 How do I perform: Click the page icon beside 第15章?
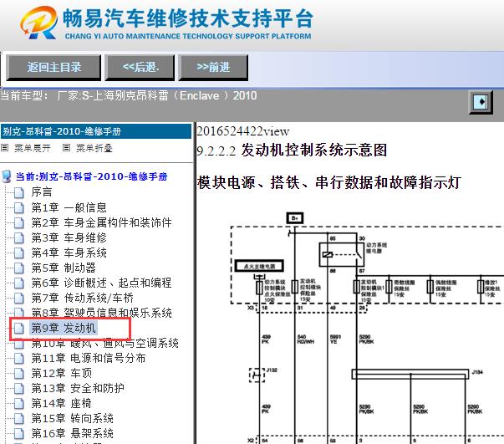click(x=19, y=419)
